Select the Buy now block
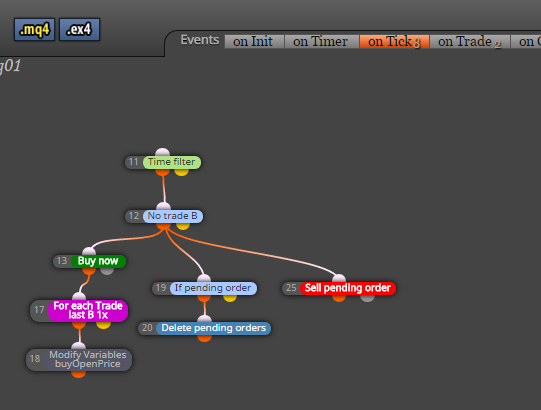 click(98, 261)
